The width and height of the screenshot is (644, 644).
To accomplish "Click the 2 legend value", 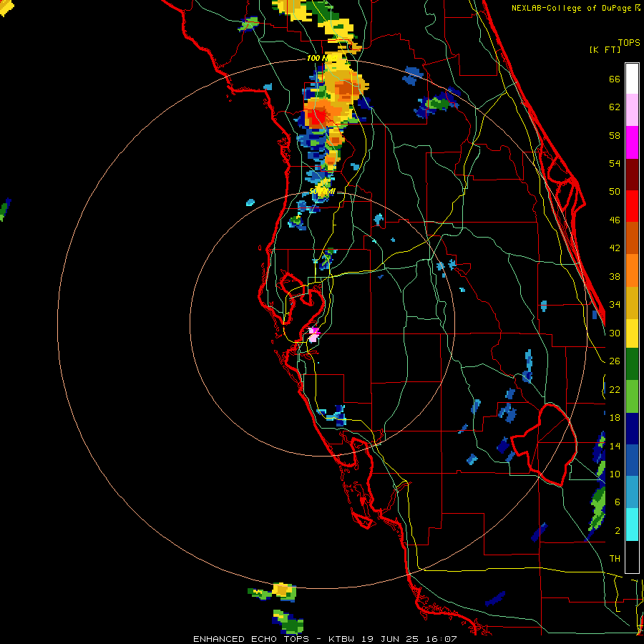I will tap(618, 531).
